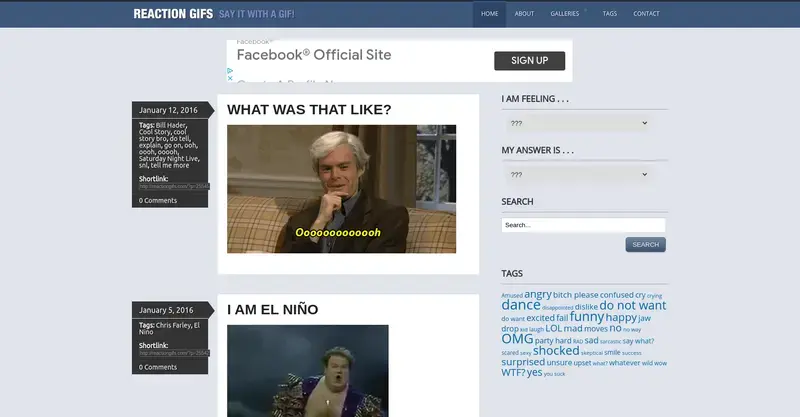Select the shortlink field of the January 5 post
Screen dimensions: 800x417
tap(174, 353)
